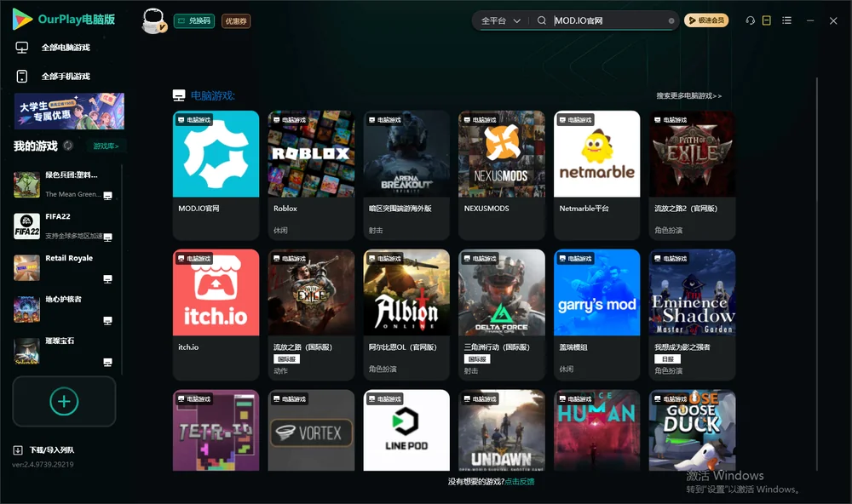Select Retail Royale in My Games
Image resolution: width=852 pixels, height=504 pixels.
click(x=64, y=267)
